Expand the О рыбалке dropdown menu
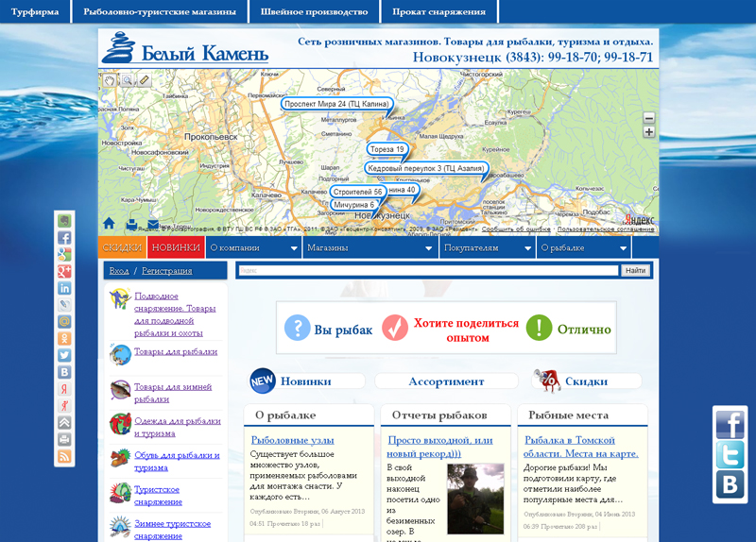This screenshot has width=756, height=542. [584, 247]
